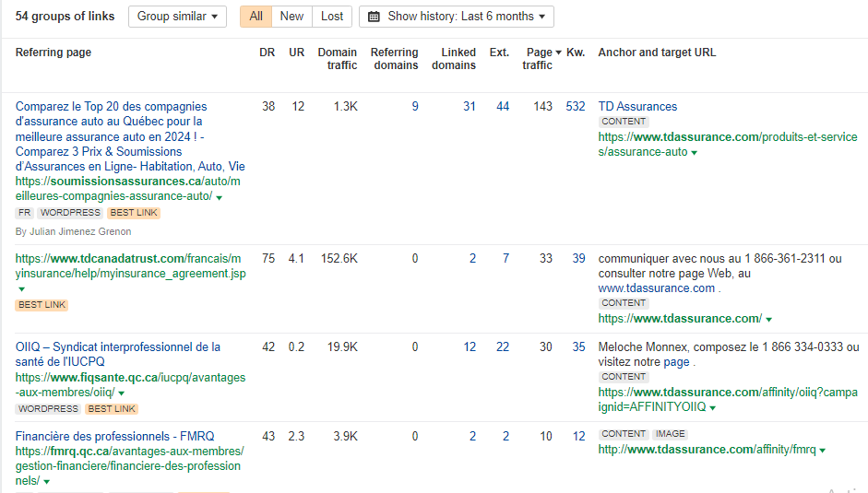868x493 pixels.
Task: Open keywords value 35
Action: [578, 346]
